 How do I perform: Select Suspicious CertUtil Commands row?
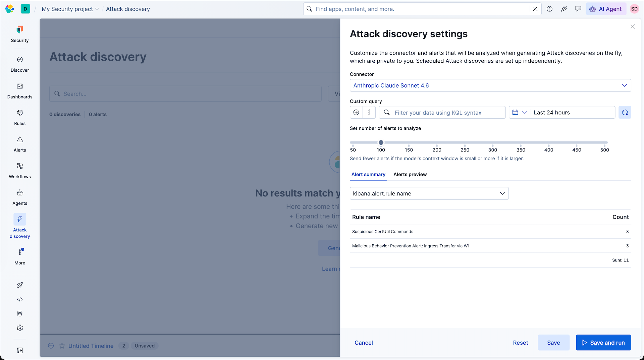[490, 232]
